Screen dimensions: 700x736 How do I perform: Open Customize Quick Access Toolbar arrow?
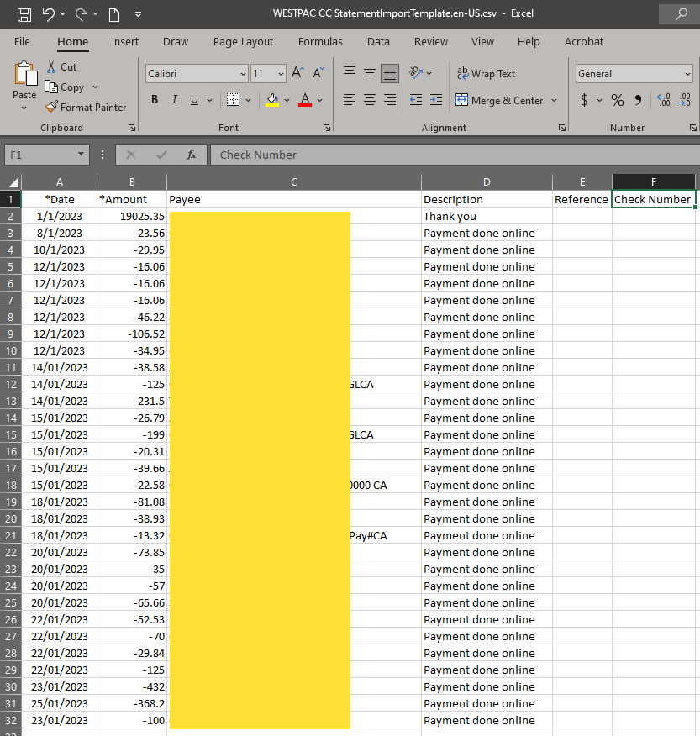click(x=138, y=14)
